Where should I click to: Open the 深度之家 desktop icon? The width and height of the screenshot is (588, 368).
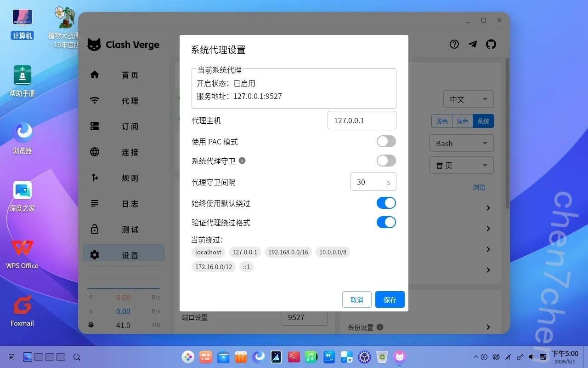pyautogui.click(x=22, y=196)
